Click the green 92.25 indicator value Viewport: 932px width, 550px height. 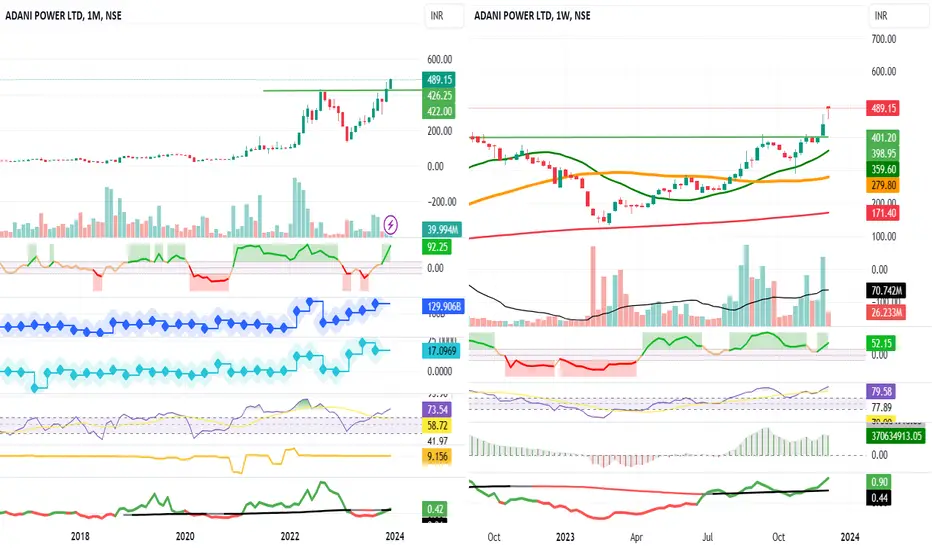[437, 246]
